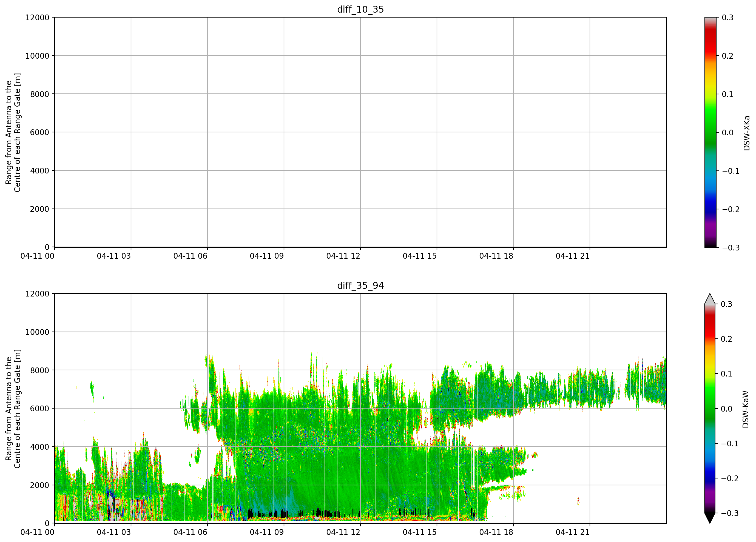Click the 0.1 tick on DSW-XKa colorbar
The height and width of the screenshot is (542, 756).
pyautogui.click(x=727, y=94)
